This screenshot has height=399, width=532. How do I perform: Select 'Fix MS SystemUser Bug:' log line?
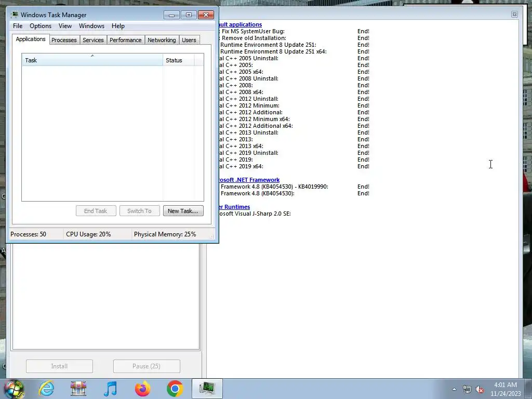tap(253, 31)
